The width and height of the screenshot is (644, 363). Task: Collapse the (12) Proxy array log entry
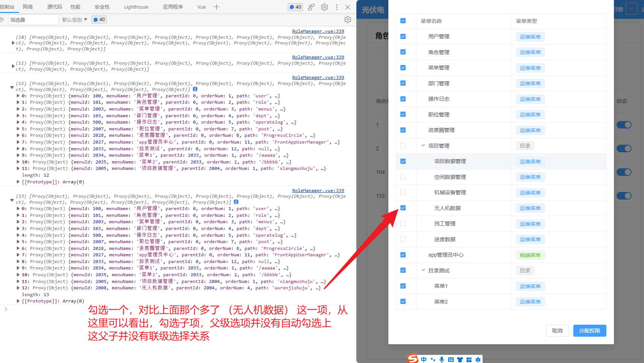click(12, 87)
